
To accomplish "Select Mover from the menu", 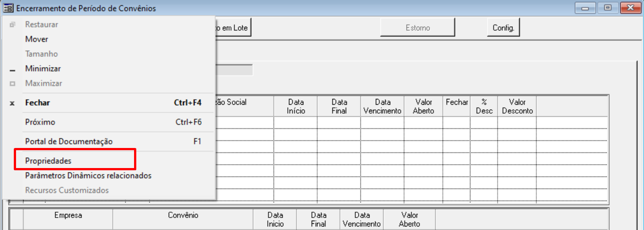I will tap(109, 39).
